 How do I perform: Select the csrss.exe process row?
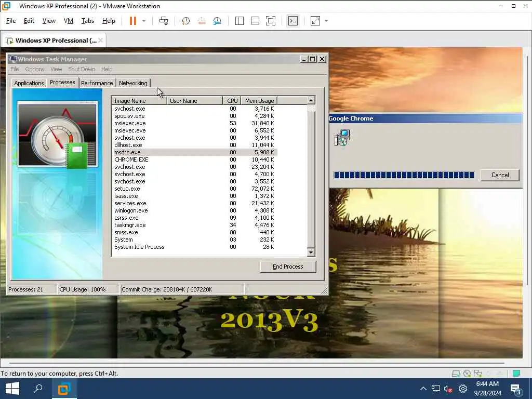coord(195,218)
